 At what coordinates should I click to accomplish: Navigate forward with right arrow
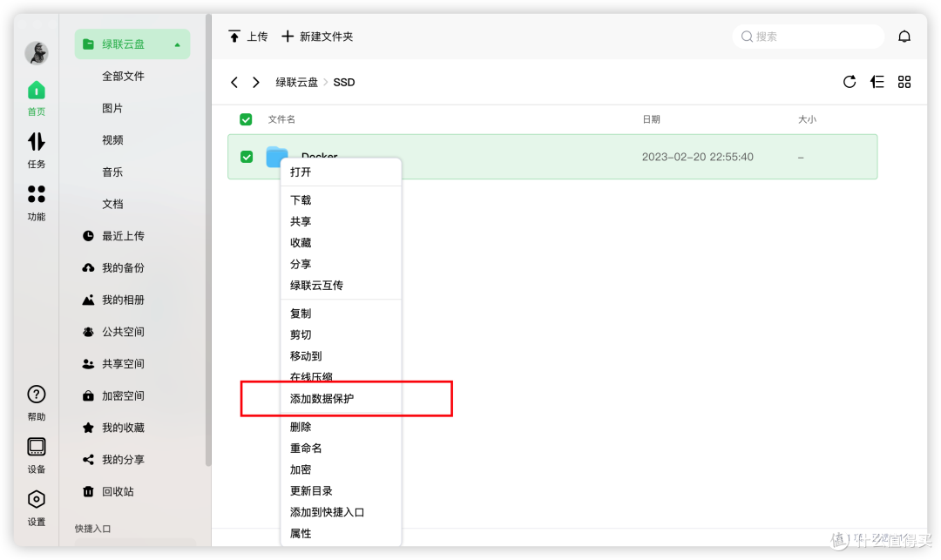(x=255, y=82)
